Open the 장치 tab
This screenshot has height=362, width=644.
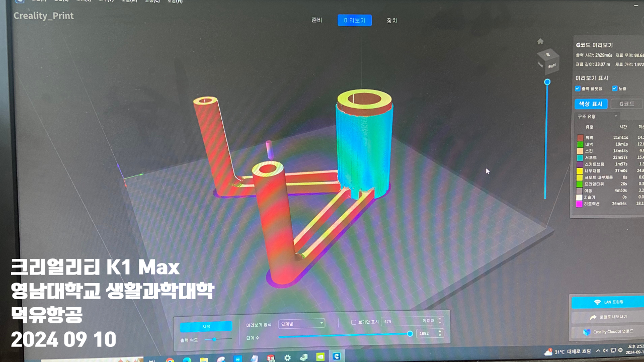[x=391, y=21]
